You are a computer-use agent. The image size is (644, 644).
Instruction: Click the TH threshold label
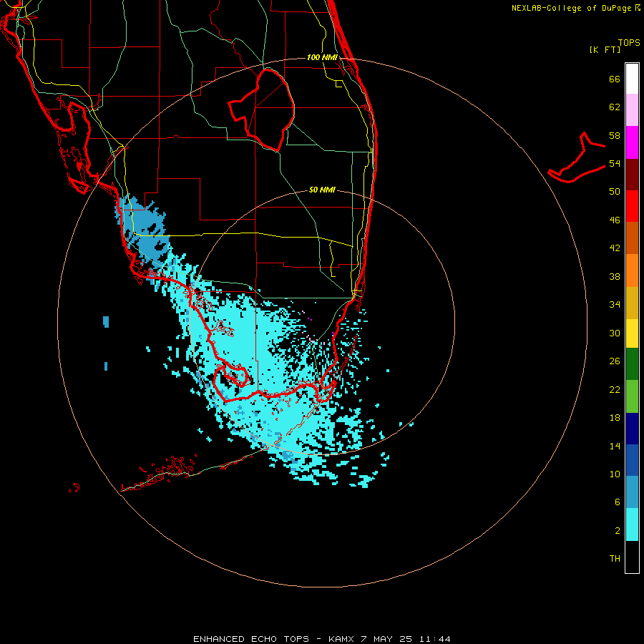615,559
